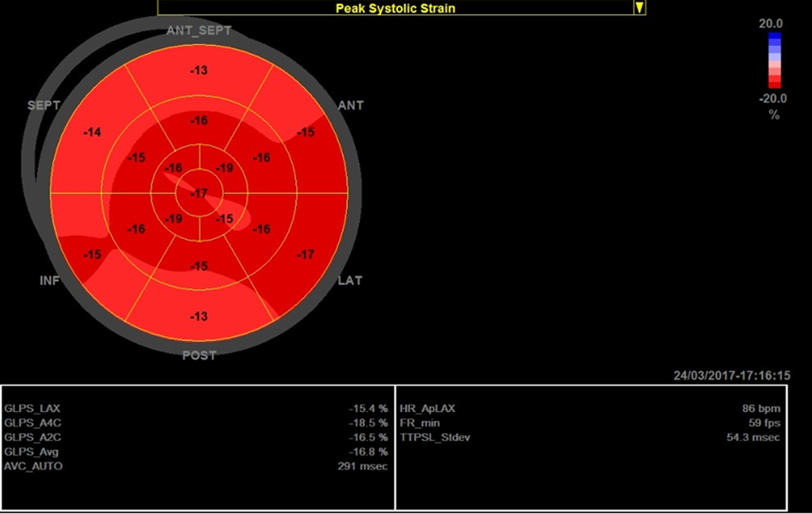Click the red-blue strain color scale bar
The width and height of the screenshot is (812, 514).
[774, 60]
